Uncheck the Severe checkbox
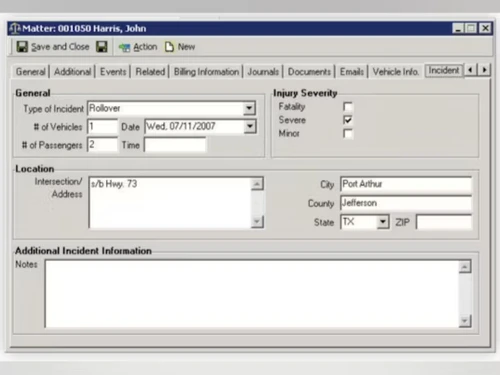500x375 pixels. (x=348, y=120)
